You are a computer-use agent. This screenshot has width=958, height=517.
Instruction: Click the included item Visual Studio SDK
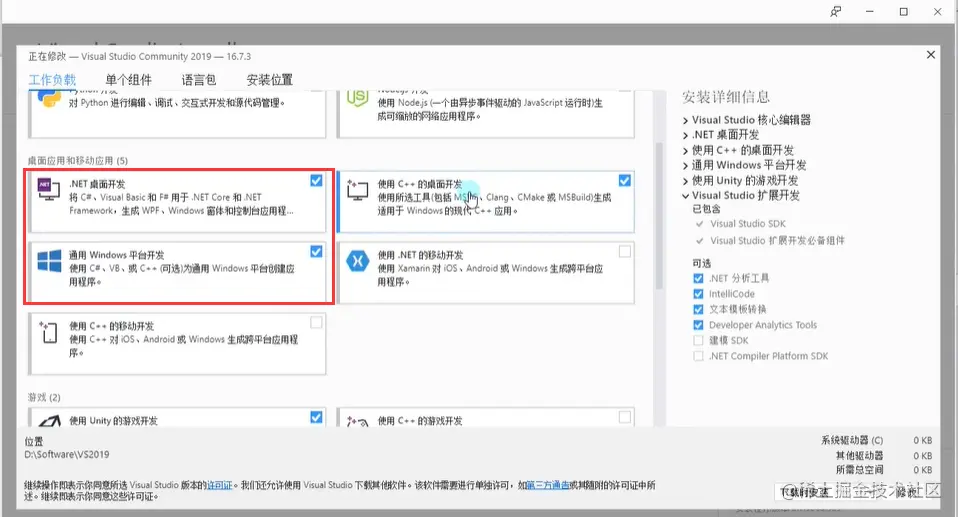(748, 224)
